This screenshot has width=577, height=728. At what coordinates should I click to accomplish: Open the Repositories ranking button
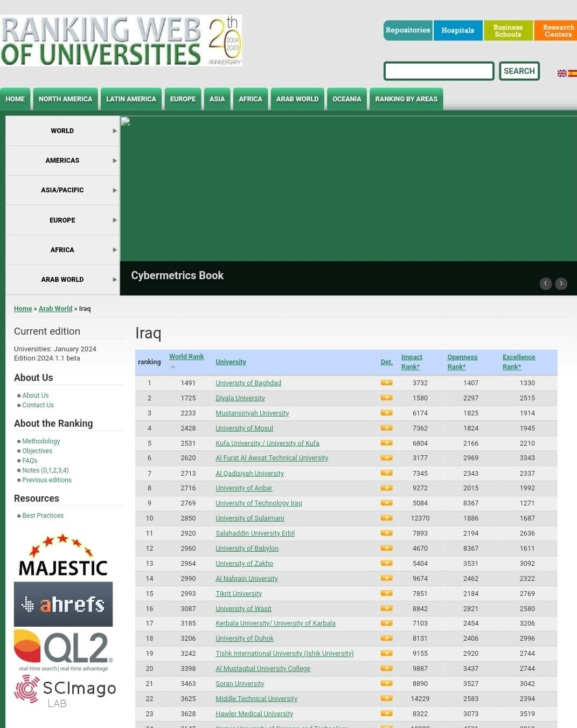[x=408, y=30]
